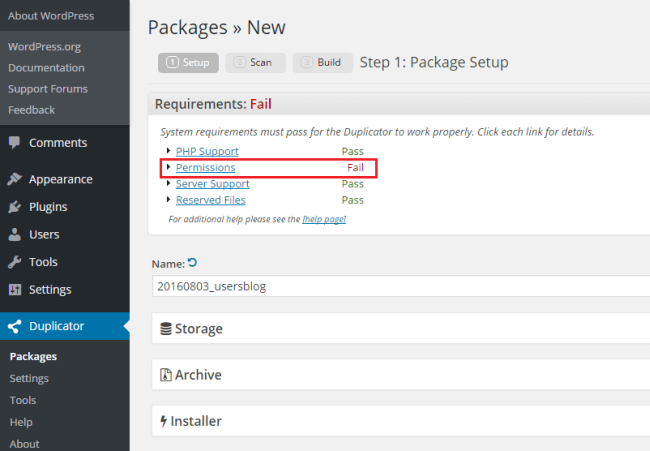Click the Tools wrench icon
Screen dimensions: 650x451
point(15,262)
